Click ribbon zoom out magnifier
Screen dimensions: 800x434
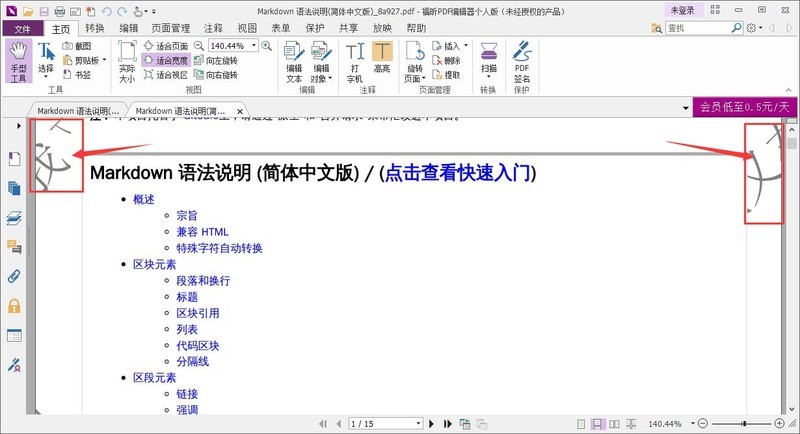pos(199,46)
